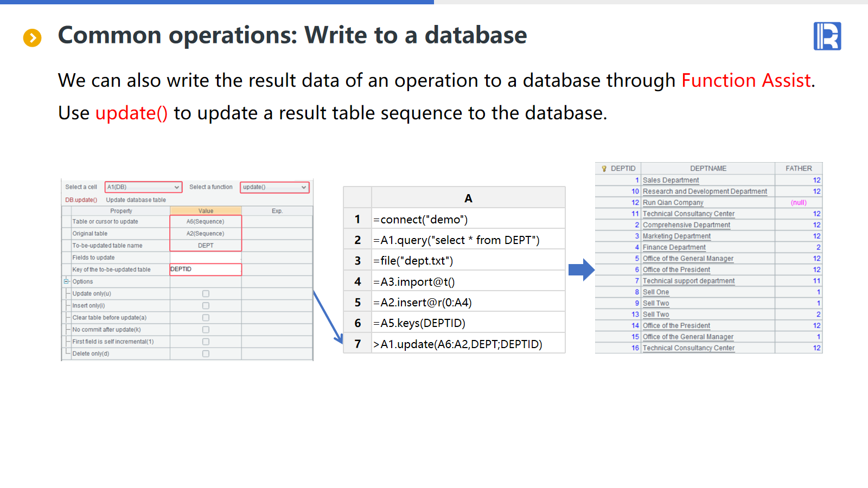The image size is (868, 488).
Task: Open the A1(DB) cell dropdown
Action: (x=176, y=187)
